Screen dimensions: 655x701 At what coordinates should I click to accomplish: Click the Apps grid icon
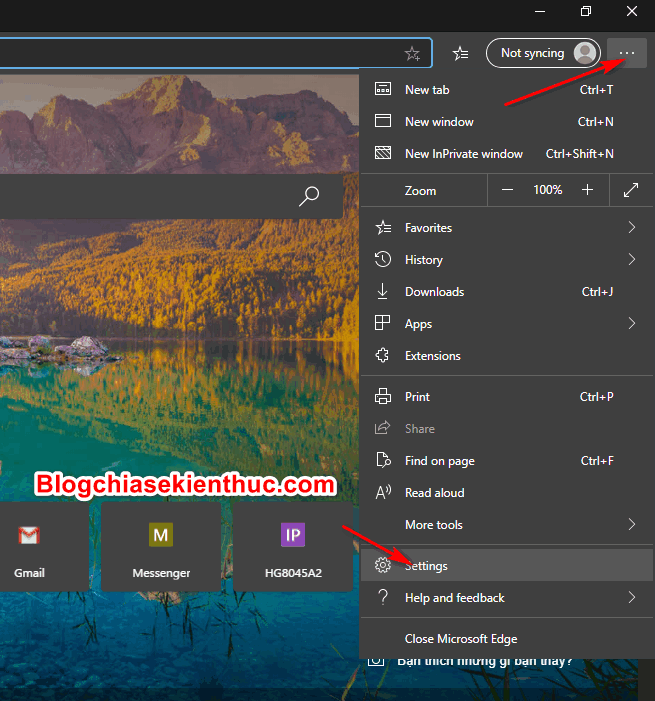point(382,323)
